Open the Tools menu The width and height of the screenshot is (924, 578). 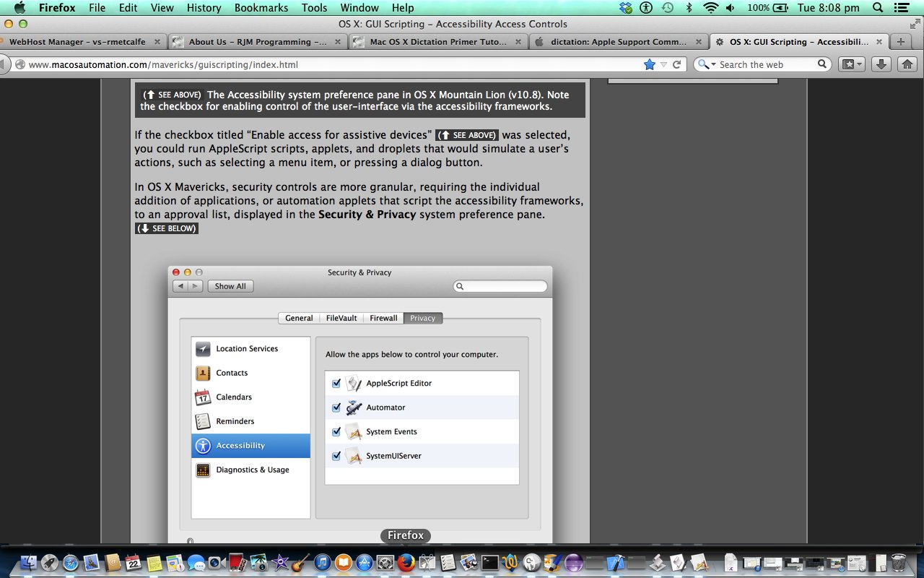click(315, 8)
